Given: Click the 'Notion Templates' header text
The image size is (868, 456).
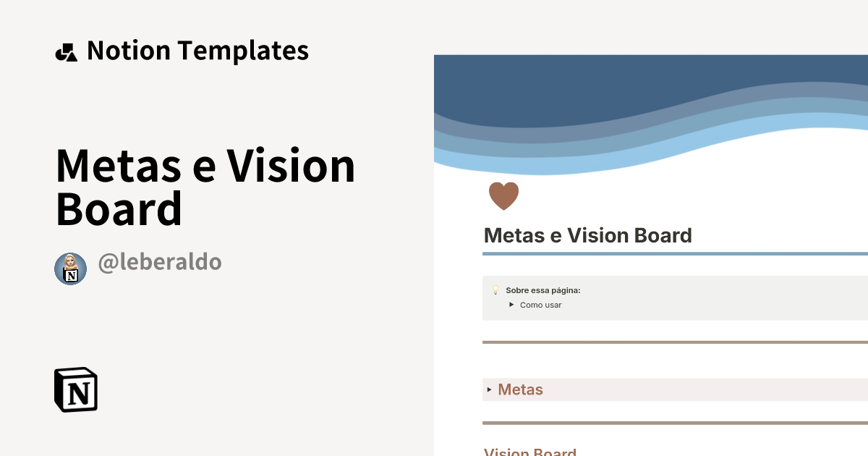Looking at the screenshot, I should (x=197, y=51).
